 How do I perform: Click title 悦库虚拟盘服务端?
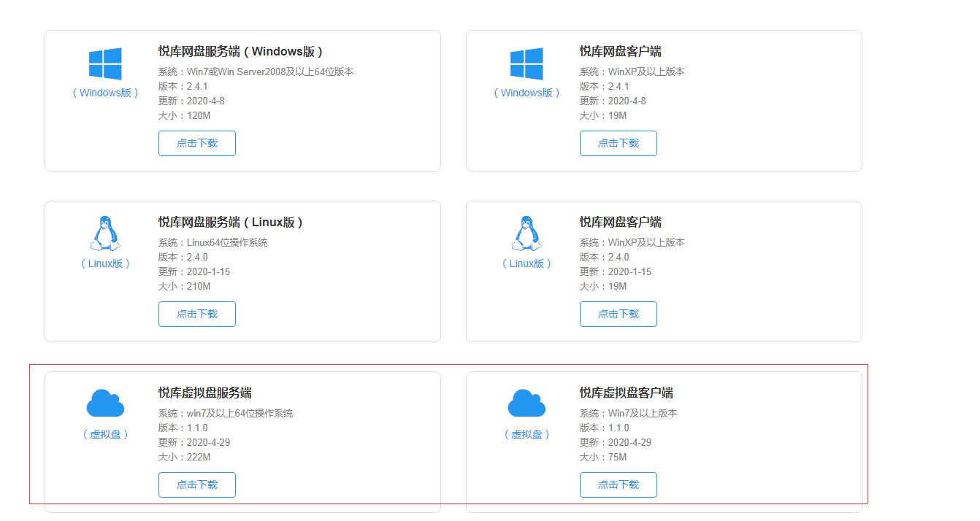coord(205,393)
